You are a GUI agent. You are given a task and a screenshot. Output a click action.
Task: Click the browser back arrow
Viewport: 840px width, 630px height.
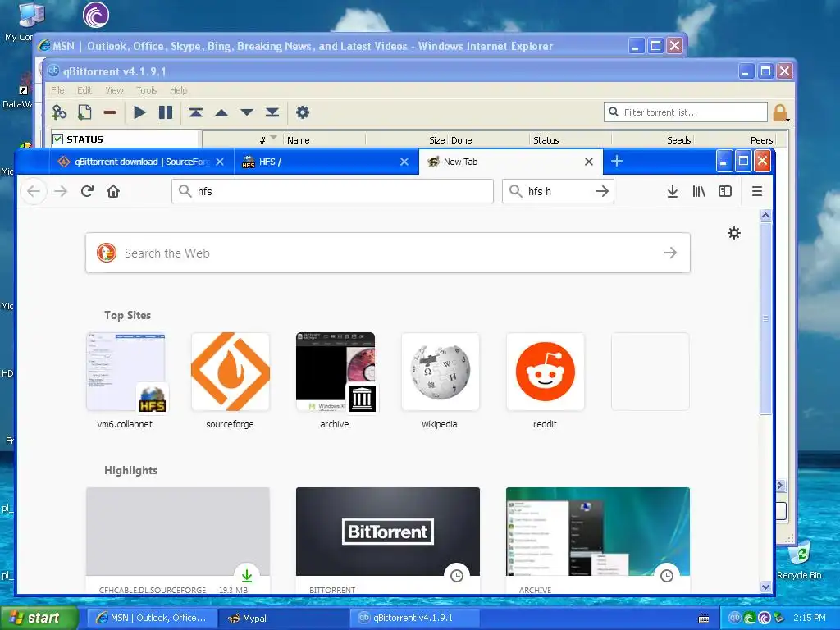click(x=33, y=191)
